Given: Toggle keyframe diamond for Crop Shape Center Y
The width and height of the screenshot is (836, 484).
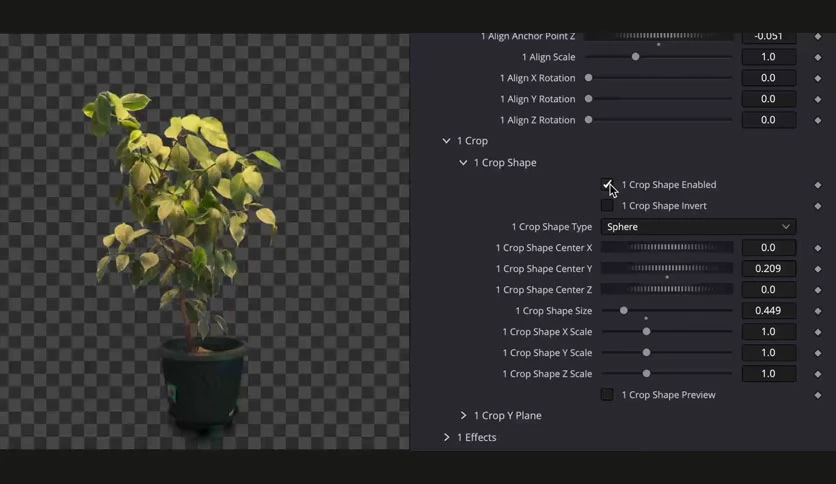Looking at the screenshot, I should (x=817, y=269).
